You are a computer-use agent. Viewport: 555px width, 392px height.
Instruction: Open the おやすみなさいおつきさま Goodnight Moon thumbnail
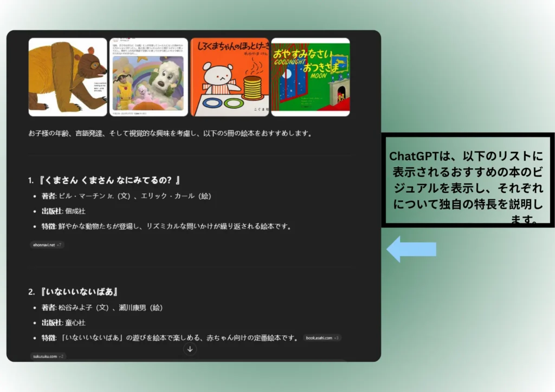tap(311, 77)
